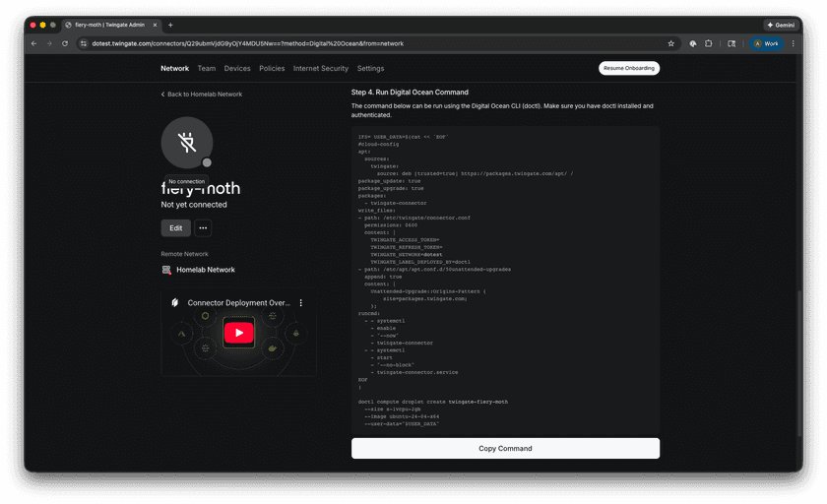Go back using the browser back arrow
Viewport: 827px width, 504px height.
(x=33, y=43)
